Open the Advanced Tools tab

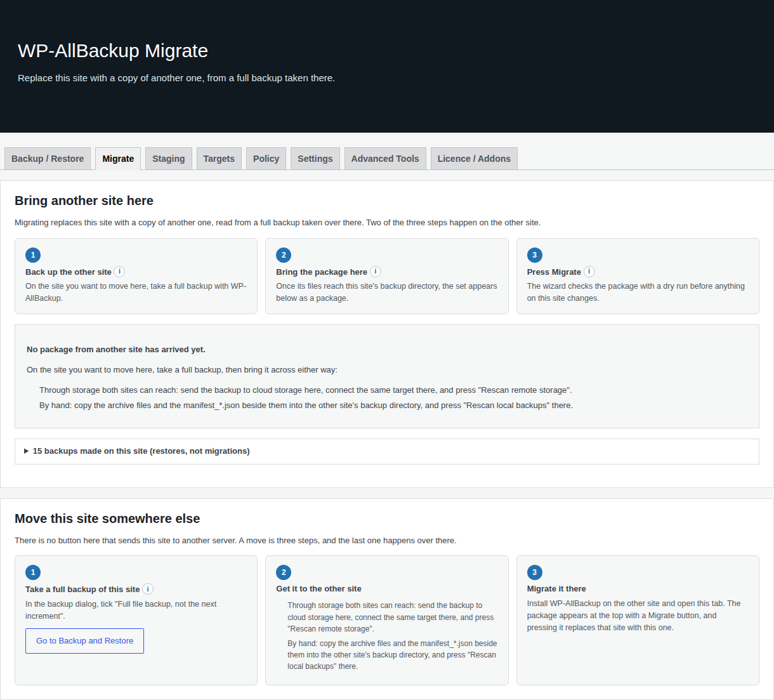[385, 159]
